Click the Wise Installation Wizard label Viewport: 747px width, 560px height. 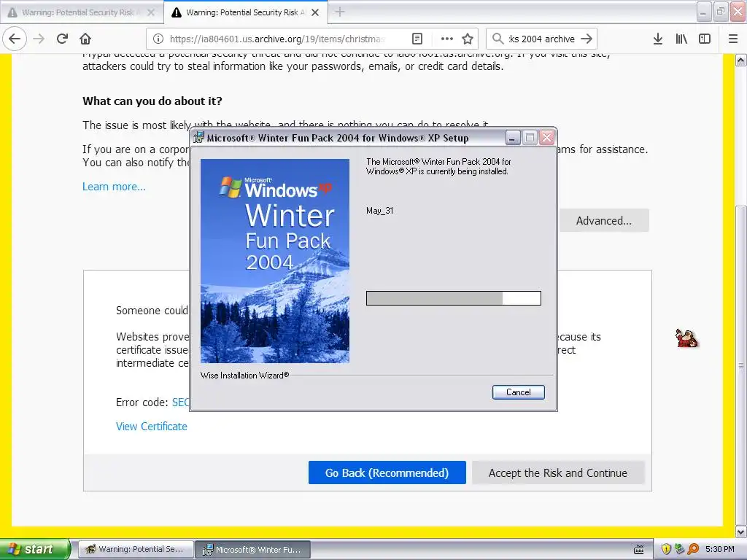tap(244, 376)
